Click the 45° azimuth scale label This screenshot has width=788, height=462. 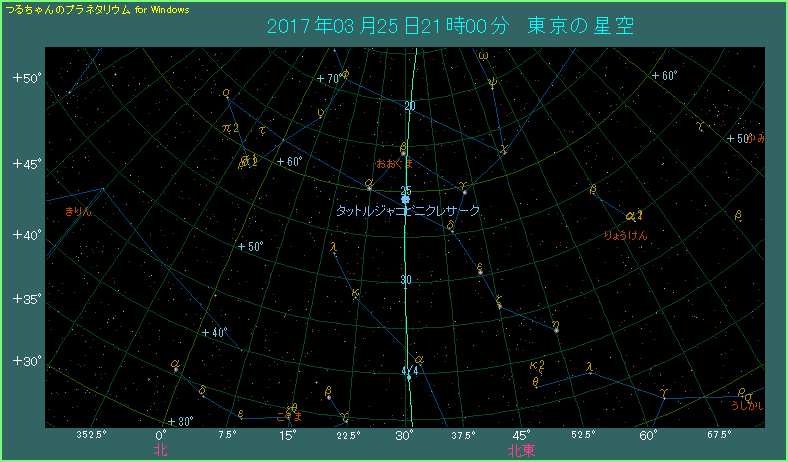[x=521, y=435]
